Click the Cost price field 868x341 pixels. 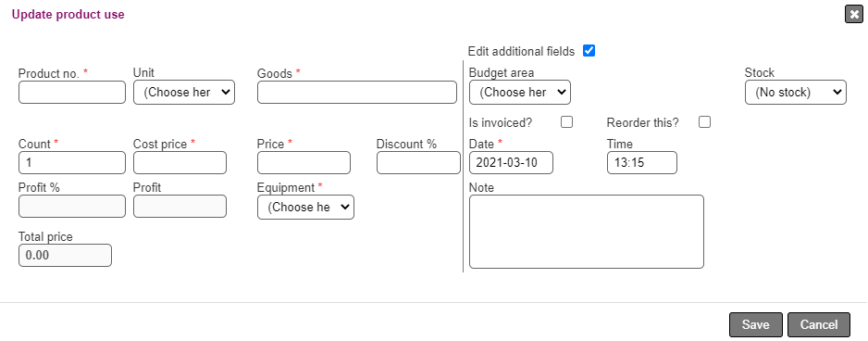click(x=180, y=162)
